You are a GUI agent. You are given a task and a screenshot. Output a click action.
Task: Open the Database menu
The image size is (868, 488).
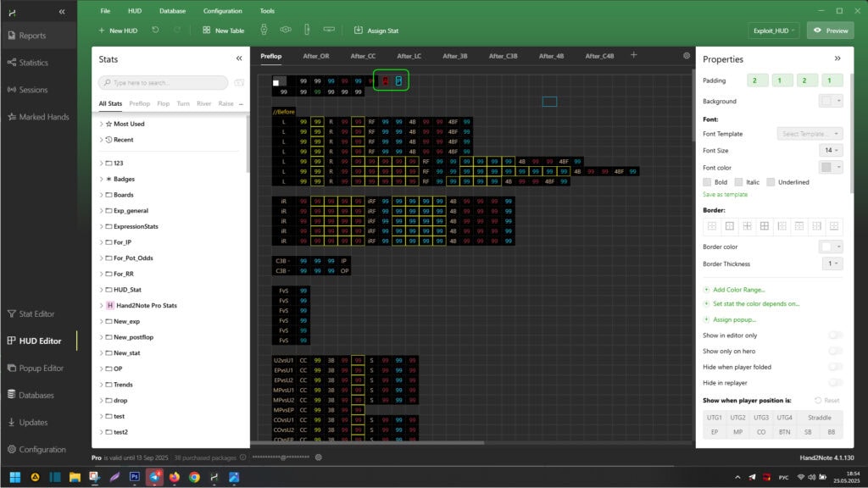click(x=172, y=11)
